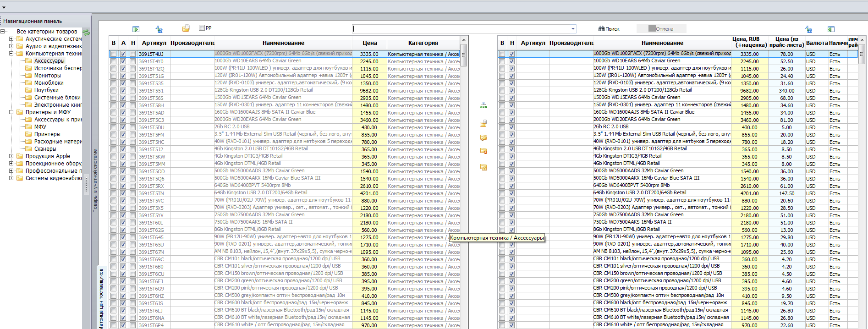Click the folder search icon at the bottom of the middle strip

[483, 167]
